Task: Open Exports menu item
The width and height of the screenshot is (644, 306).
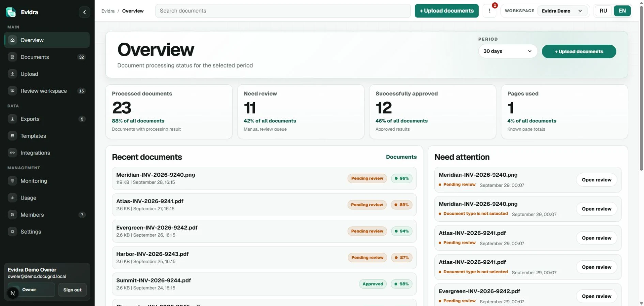Action: [47, 119]
